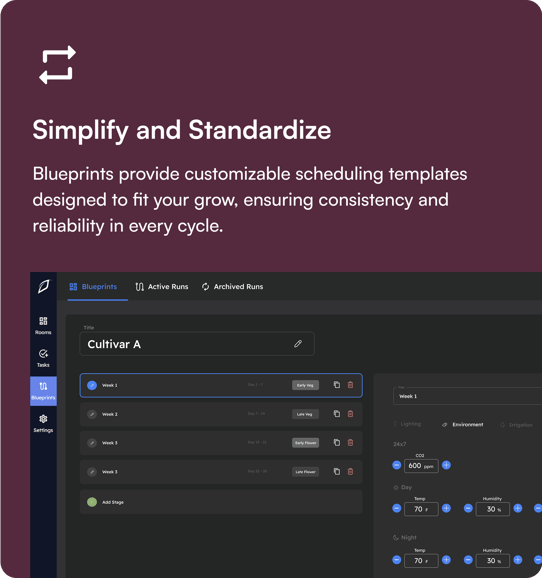Switch to the Archived Runs tab
This screenshot has height=578, width=542.
pyautogui.click(x=232, y=286)
